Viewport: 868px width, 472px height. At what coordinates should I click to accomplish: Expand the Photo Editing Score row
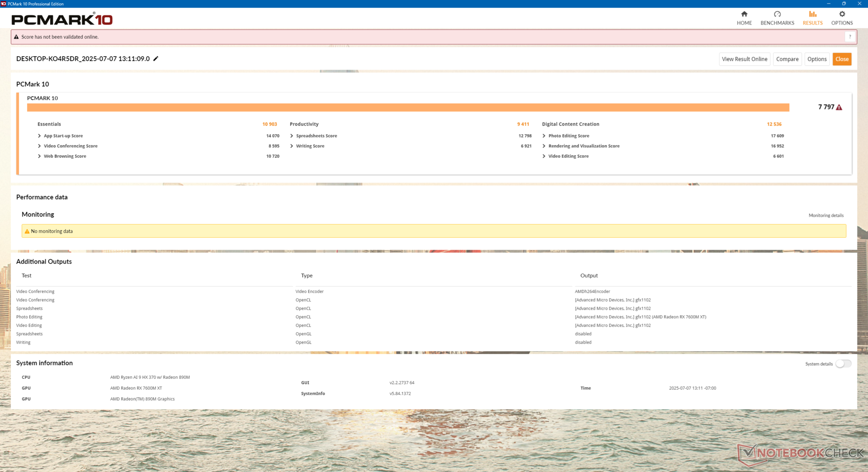(544, 136)
